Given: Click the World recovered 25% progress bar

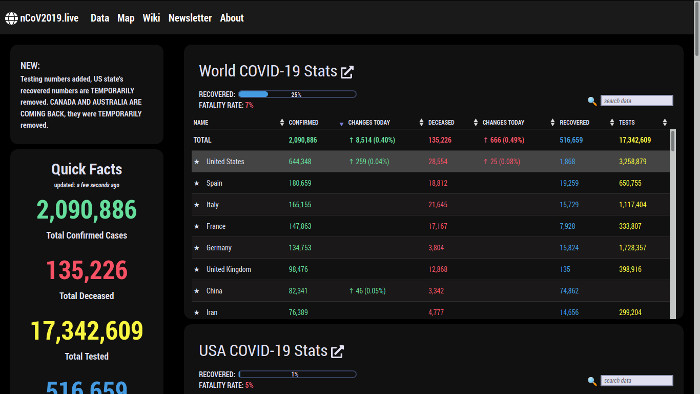Looking at the screenshot, I should coord(297,95).
